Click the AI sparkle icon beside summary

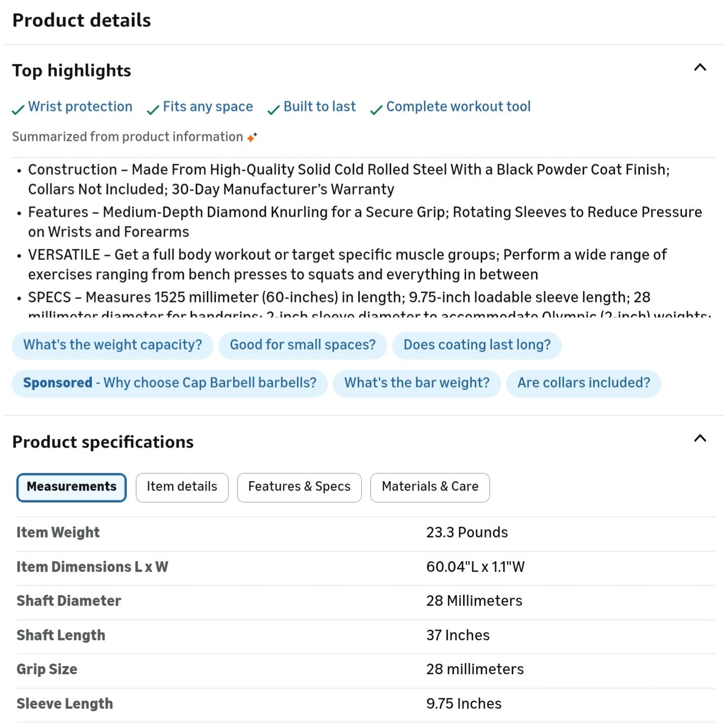(252, 137)
